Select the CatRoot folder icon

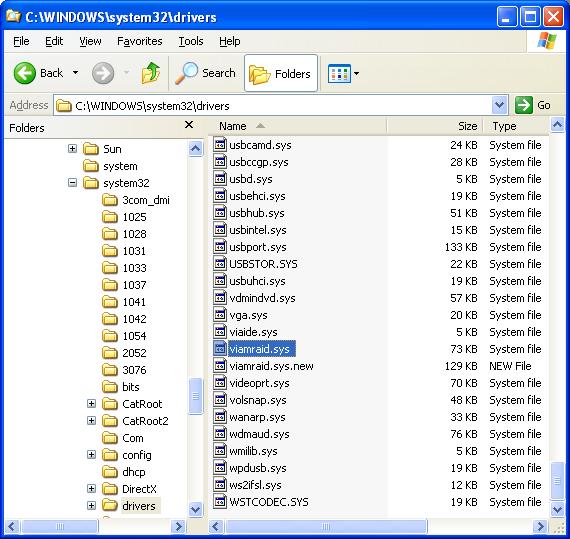pos(110,404)
